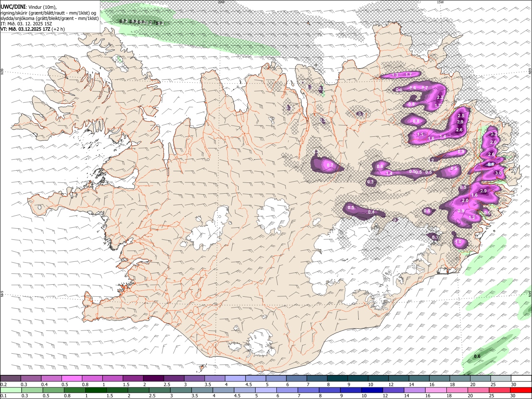Click the 2.2 snowfall value in the northeast
This screenshot has width=532, height=399.
pos(441,97)
